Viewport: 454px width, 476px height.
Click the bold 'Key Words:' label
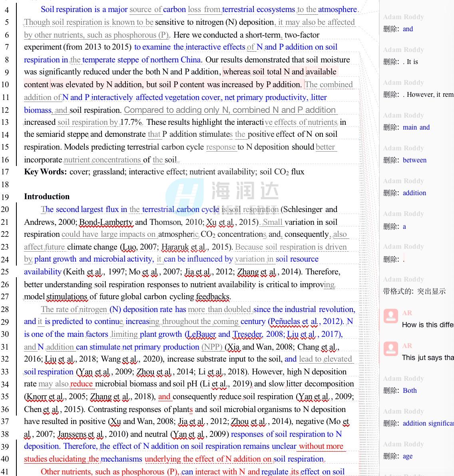(x=46, y=172)
